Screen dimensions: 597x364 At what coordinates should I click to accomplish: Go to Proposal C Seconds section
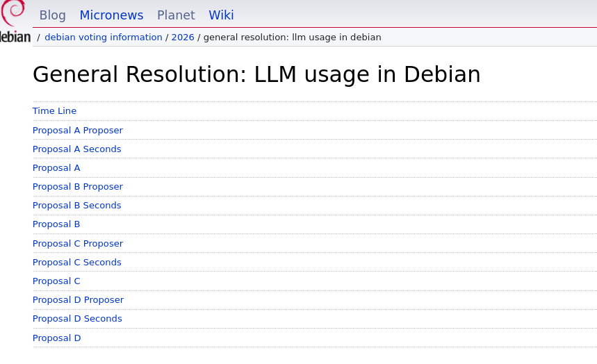pos(77,263)
